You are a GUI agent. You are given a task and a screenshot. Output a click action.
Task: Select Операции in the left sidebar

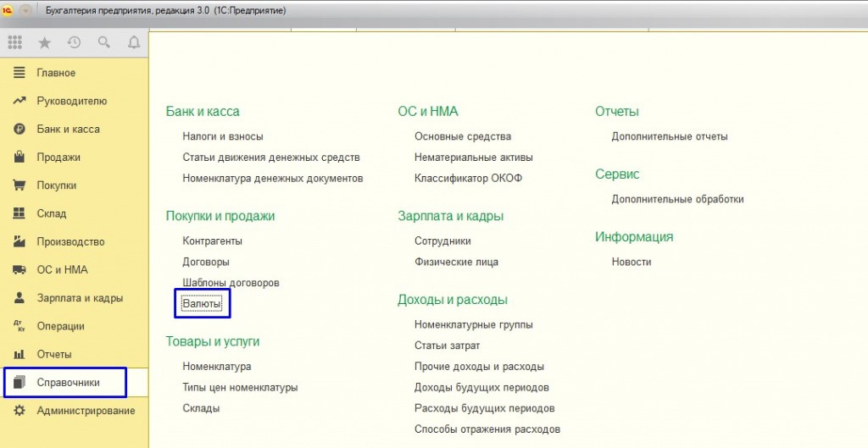[x=60, y=326]
